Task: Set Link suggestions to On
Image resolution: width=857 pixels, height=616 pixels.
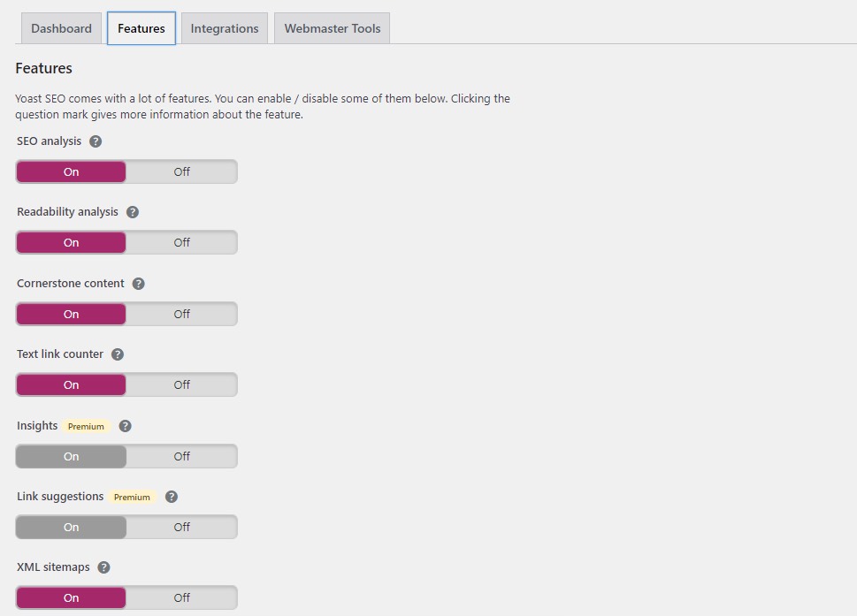Action: tap(71, 527)
